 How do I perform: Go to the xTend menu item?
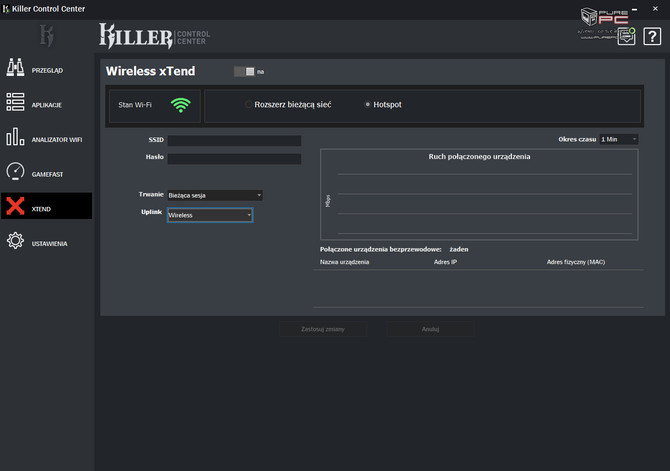pos(47,206)
